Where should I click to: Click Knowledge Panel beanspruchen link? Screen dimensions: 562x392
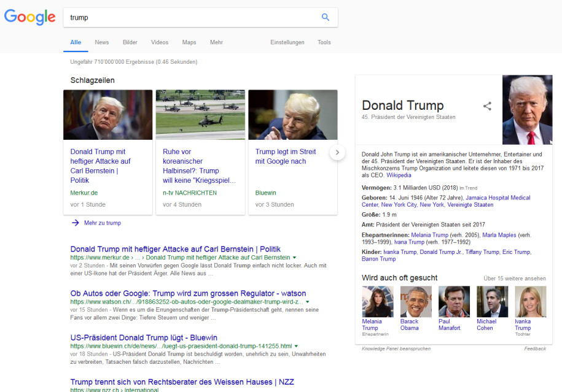tap(396, 348)
